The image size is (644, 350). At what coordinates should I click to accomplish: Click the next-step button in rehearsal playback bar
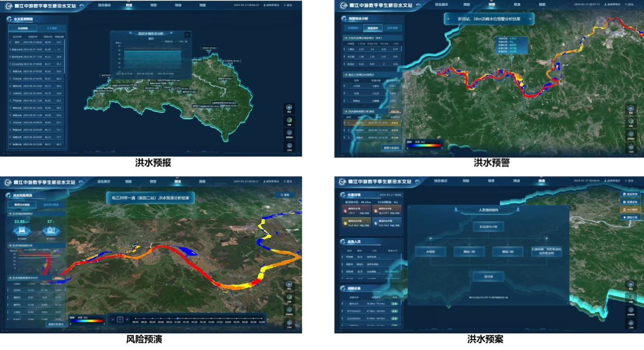[x=127, y=319]
